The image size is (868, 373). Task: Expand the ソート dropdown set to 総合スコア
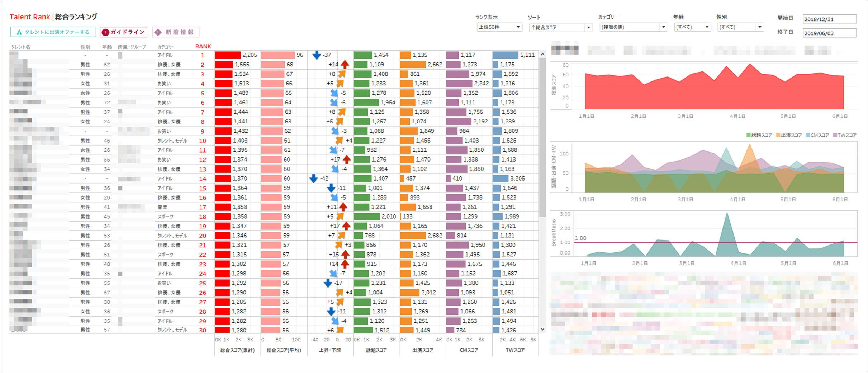[x=560, y=28]
